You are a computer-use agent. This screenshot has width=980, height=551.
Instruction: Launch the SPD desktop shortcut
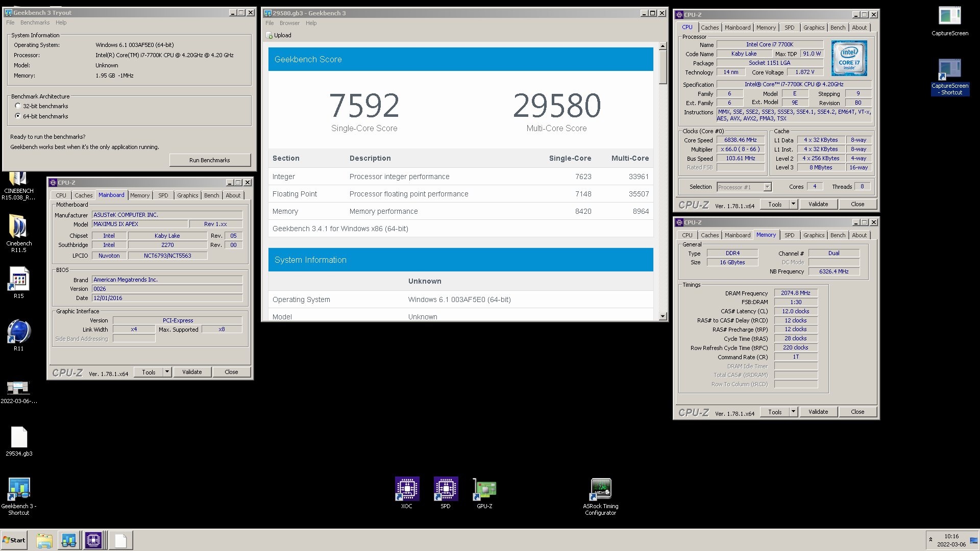[446, 493]
